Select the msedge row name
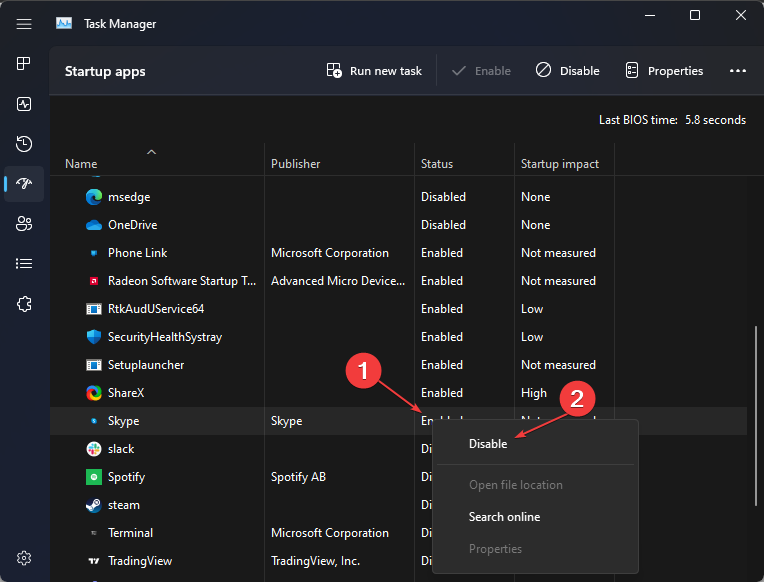Screen dimensions: 764x582 coord(129,197)
